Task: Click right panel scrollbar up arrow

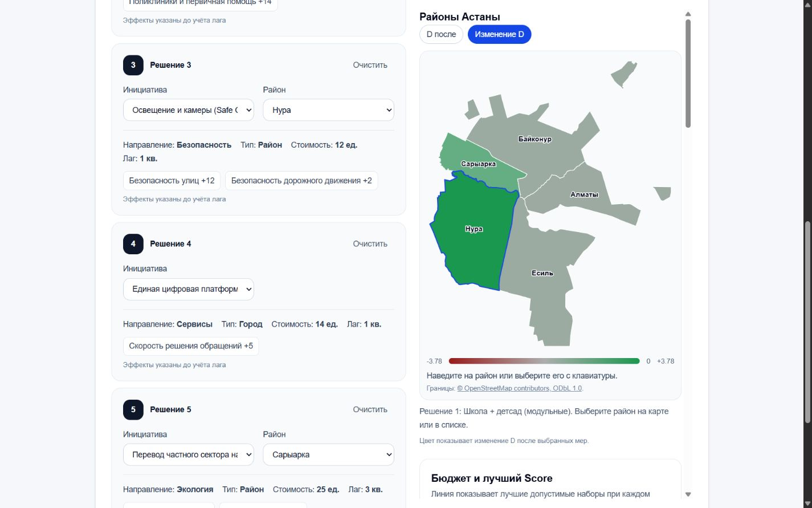Action: 688,14
